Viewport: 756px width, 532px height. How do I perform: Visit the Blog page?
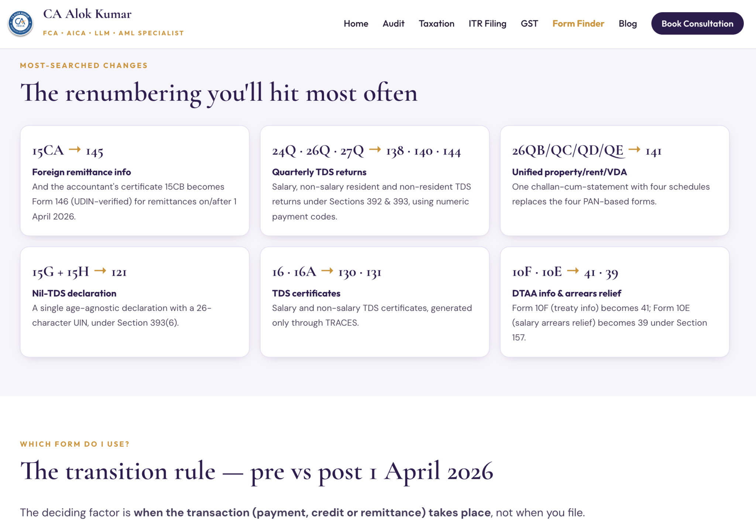coord(628,24)
